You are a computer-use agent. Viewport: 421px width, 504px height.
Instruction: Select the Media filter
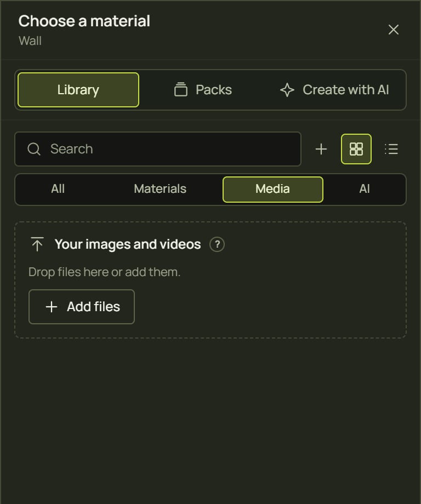273,190
